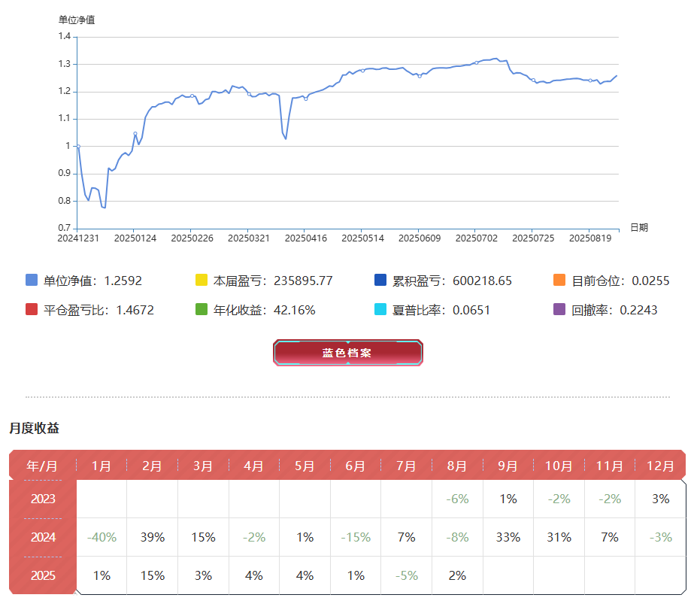Image resolution: width=700 pixels, height=613 pixels.
Task: Click the orange 目前仓位 legend swatch
Action: point(559,281)
